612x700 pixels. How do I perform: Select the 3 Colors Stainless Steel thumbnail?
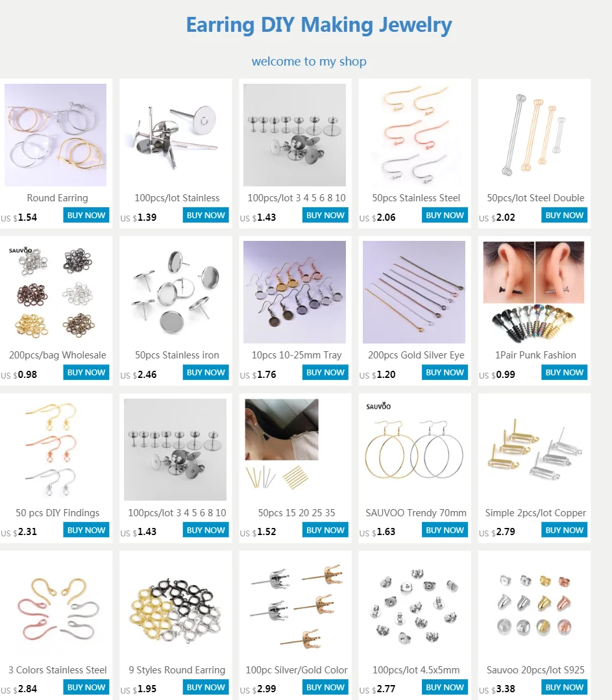click(55, 607)
